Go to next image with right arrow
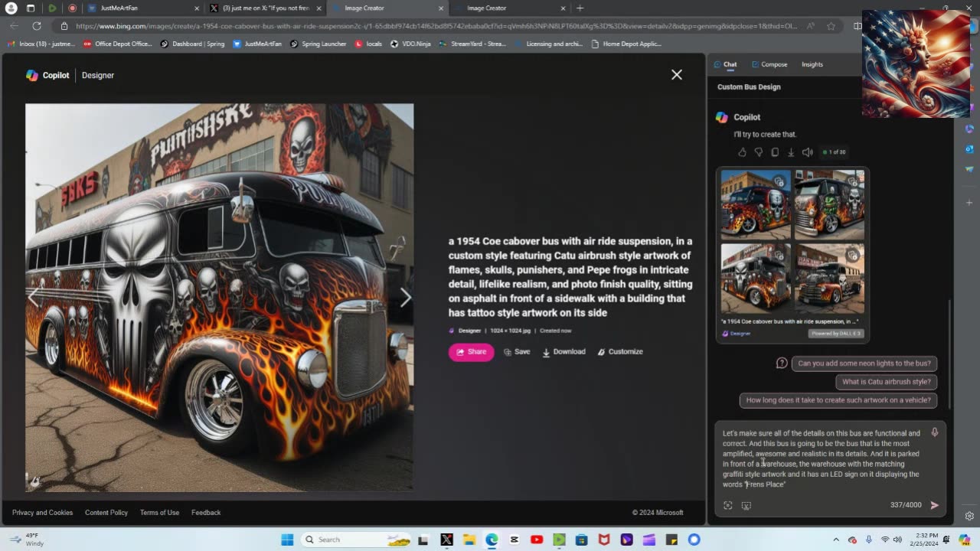This screenshot has width=980, height=551. click(x=405, y=298)
